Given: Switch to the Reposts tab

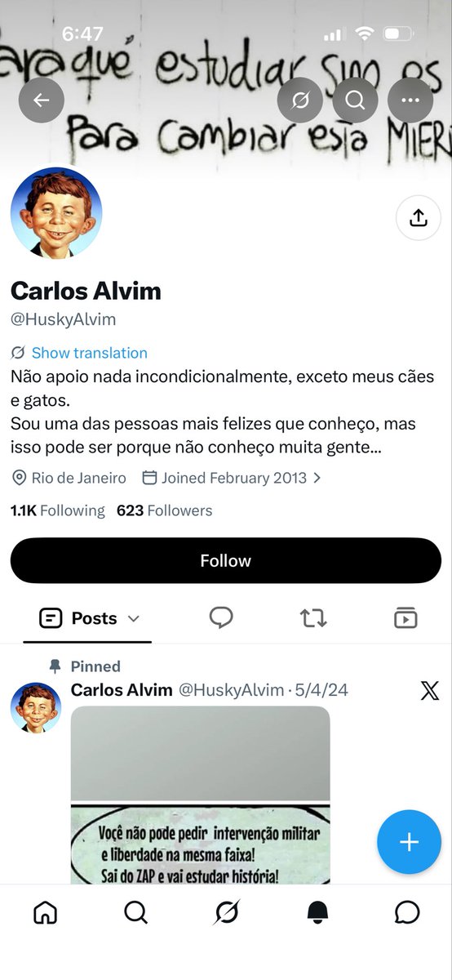Looking at the screenshot, I should coord(313,618).
